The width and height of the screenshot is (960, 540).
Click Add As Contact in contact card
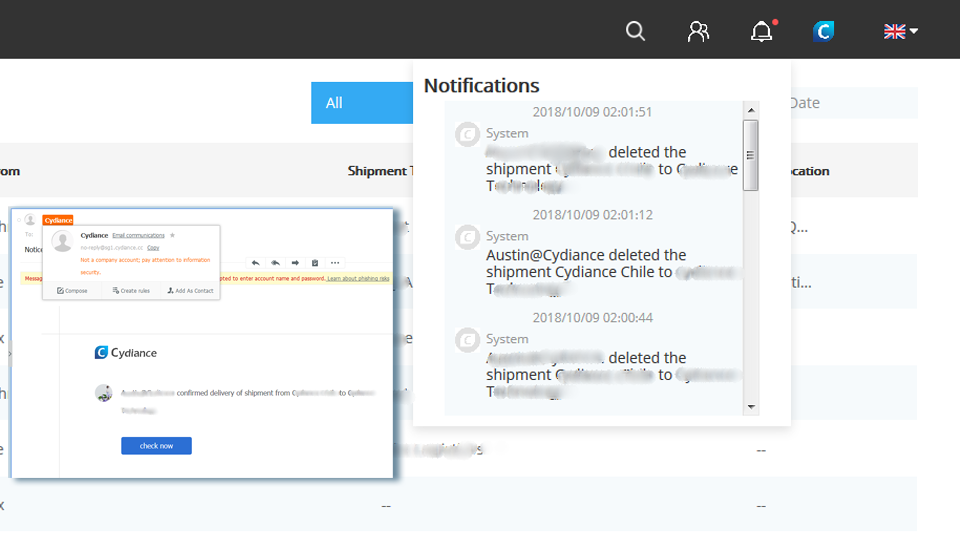pos(190,291)
